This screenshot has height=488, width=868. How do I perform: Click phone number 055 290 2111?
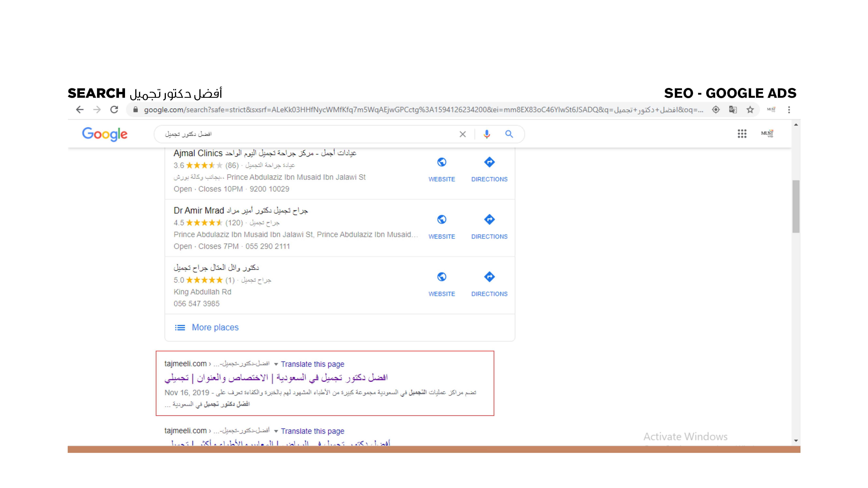[268, 247]
